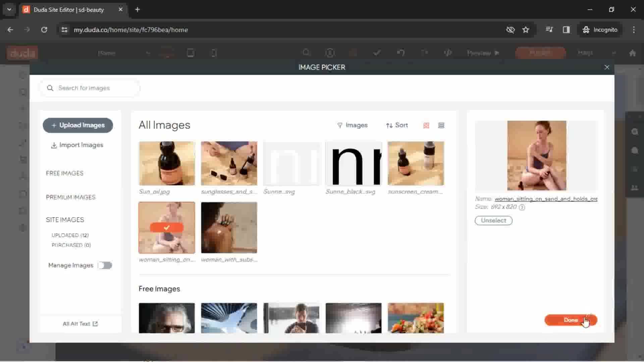This screenshot has width=644, height=362.
Task: Open All Alt Text link
Action: [80, 324]
